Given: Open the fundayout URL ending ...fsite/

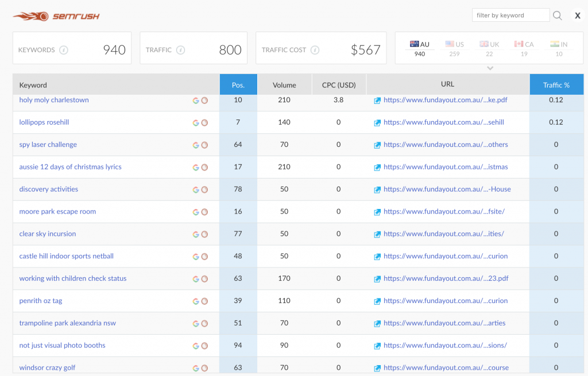Looking at the screenshot, I should pyautogui.click(x=444, y=211).
